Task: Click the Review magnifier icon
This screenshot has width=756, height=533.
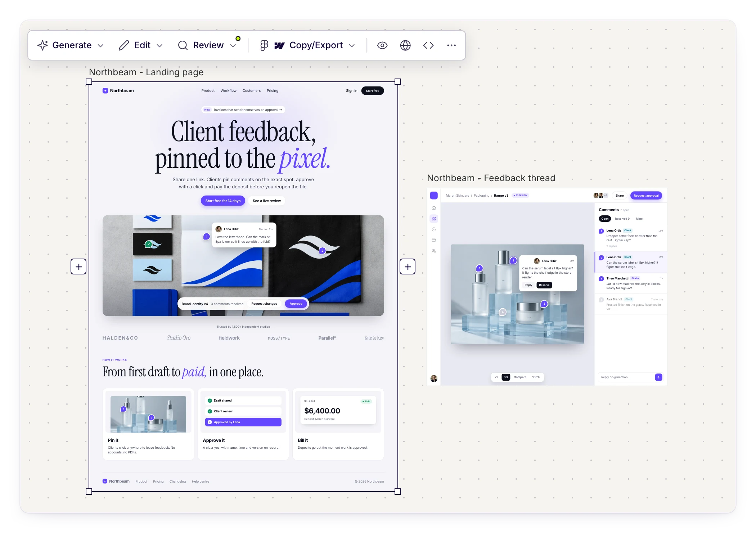Action: pyautogui.click(x=183, y=45)
